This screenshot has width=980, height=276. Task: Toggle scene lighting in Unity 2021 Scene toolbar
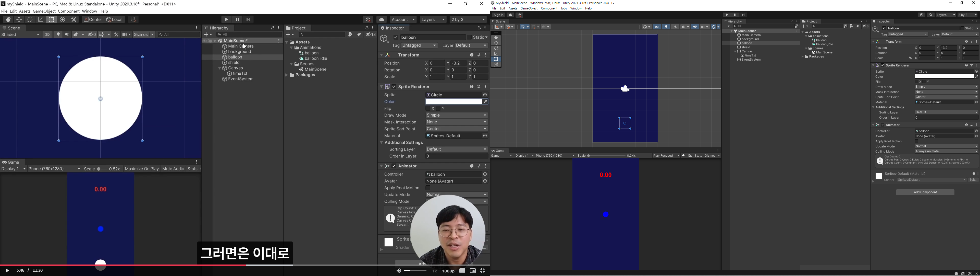[666, 27]
